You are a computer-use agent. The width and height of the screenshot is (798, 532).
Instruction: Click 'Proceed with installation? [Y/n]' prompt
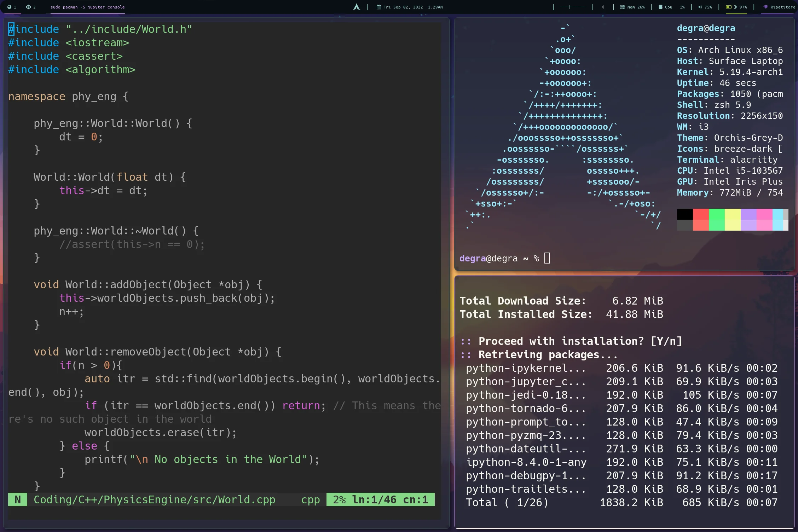580,341
